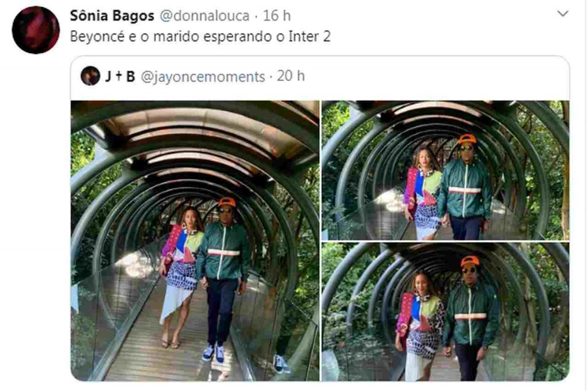Click the green jacket in the upper small photo

[465, 188]
